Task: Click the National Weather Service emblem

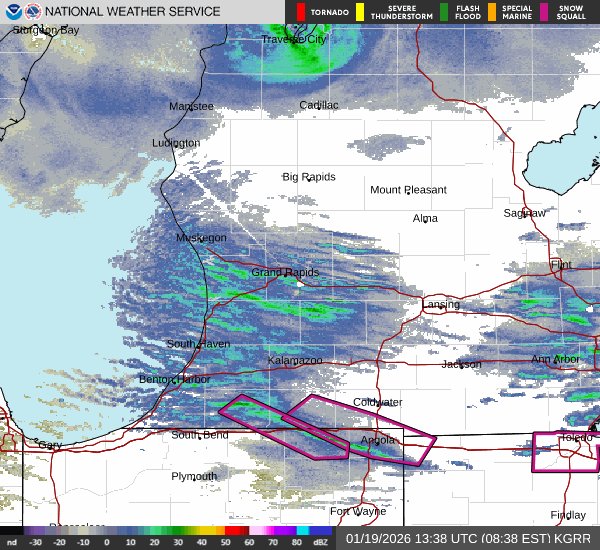Action: [34, 12]
